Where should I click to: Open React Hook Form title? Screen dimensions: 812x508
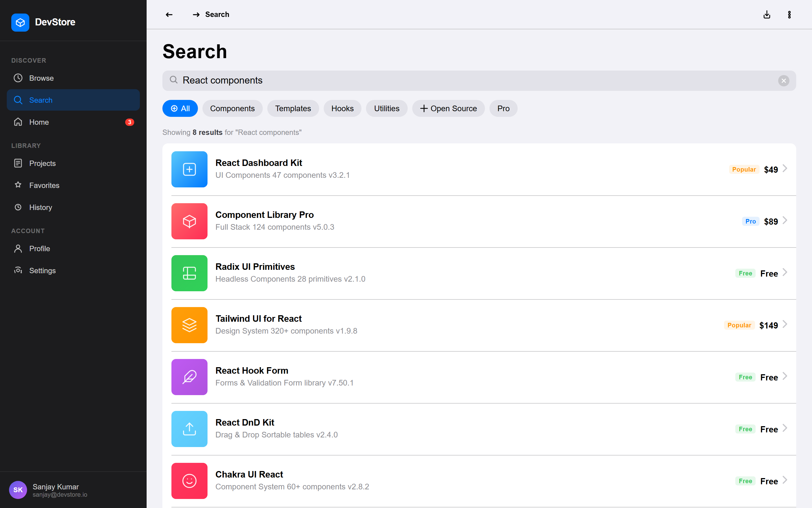click(252, 371)
